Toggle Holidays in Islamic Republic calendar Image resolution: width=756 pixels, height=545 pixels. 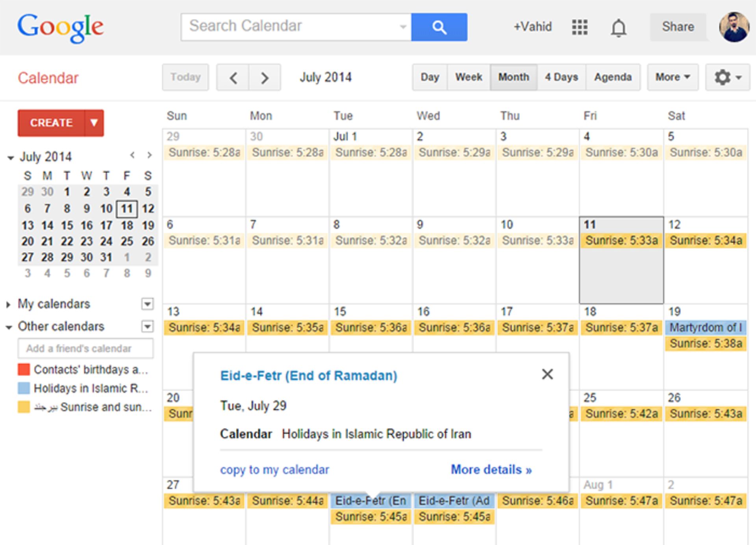pyautogui.click(x=92, y=388)
